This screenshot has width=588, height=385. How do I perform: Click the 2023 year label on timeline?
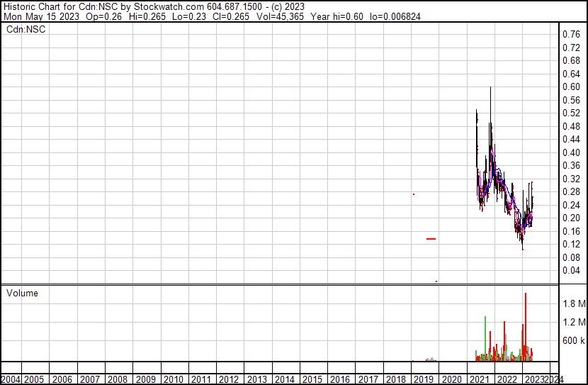coord(535,379)
